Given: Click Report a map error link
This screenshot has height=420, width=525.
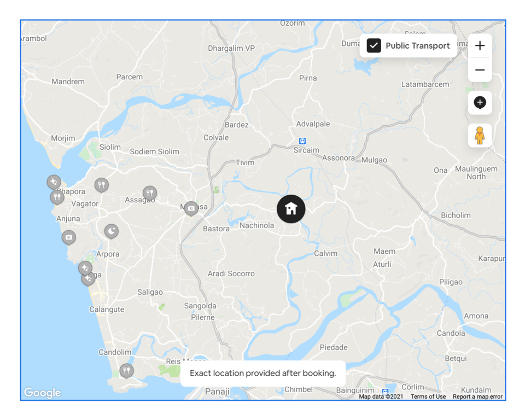Looking at the screenshot, I should pos(477,396).
